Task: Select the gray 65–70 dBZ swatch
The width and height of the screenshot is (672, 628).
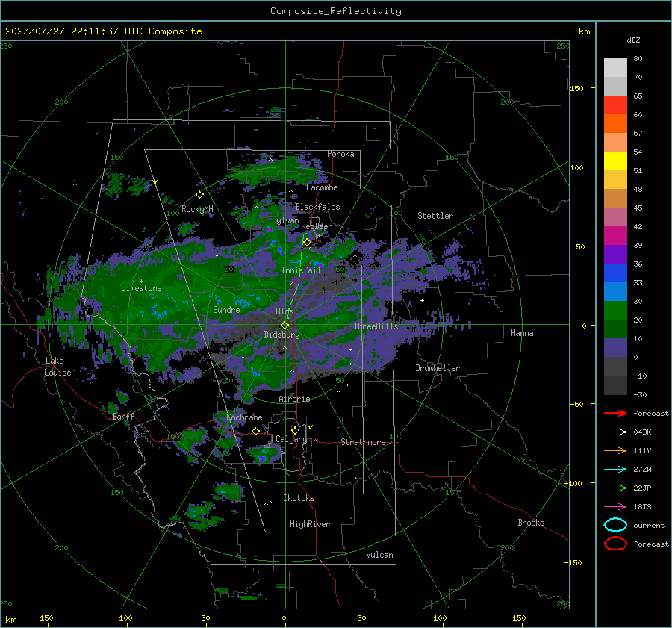Action: click(x=615, y=86)
